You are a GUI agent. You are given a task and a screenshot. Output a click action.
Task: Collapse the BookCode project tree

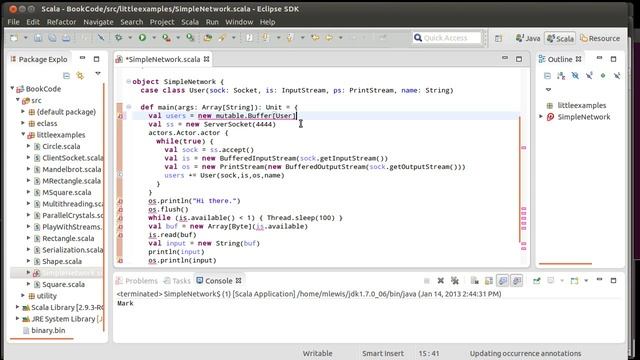point(12,88)
